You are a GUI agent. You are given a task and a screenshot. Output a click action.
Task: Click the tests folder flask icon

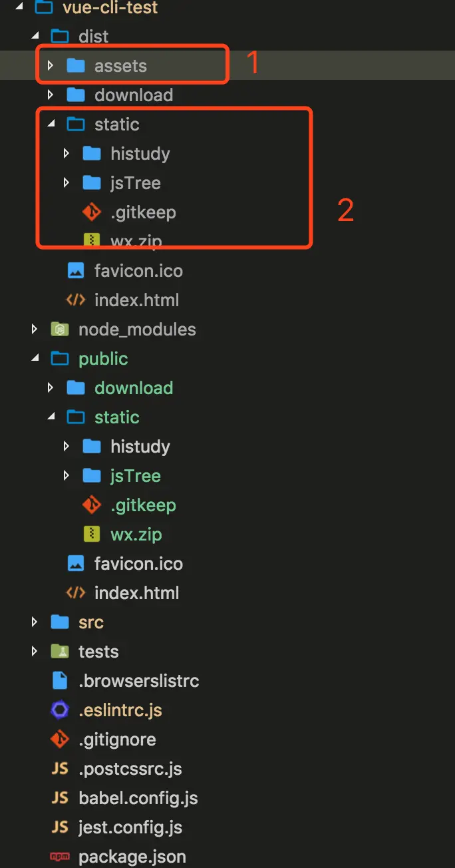coord(60,652)
